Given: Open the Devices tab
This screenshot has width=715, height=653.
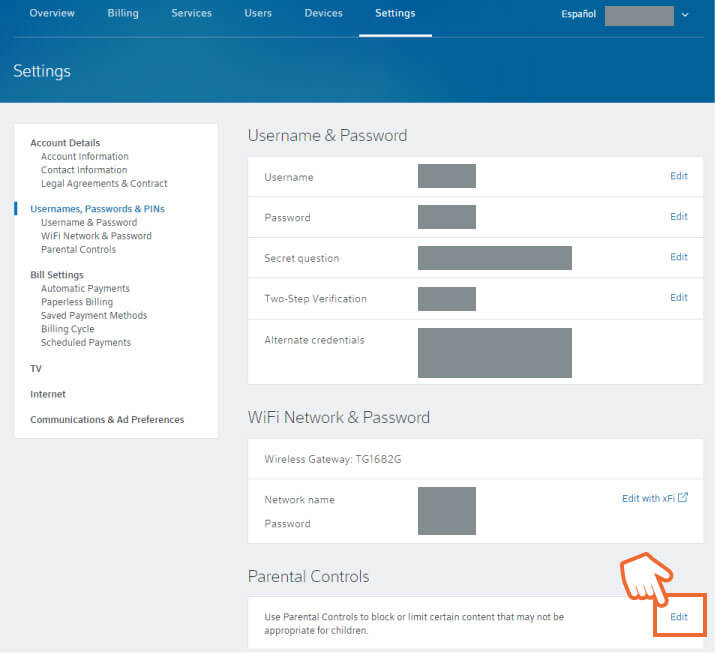Looking at the screenshot, I should pos(323,14).
